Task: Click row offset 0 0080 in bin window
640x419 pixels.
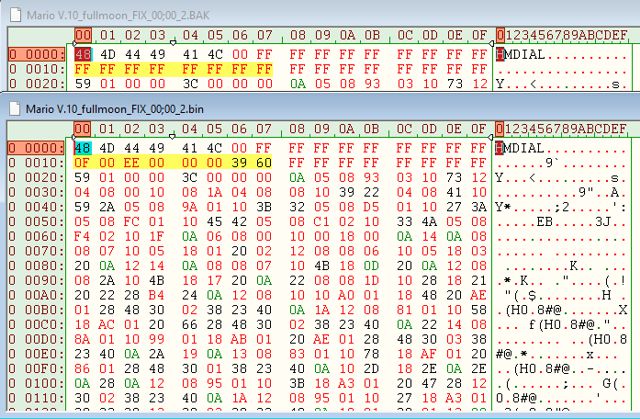Action: pyautogui.click(x=36, y=266)
